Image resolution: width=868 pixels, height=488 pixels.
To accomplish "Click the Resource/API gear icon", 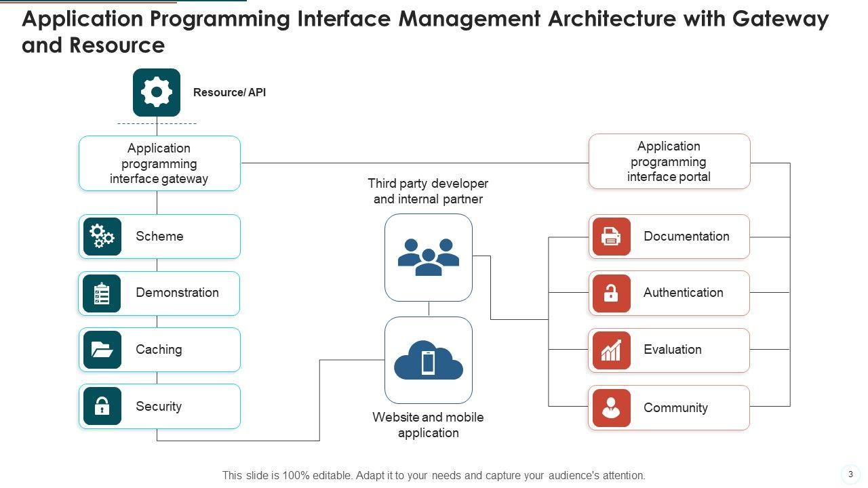I will 157,92.
